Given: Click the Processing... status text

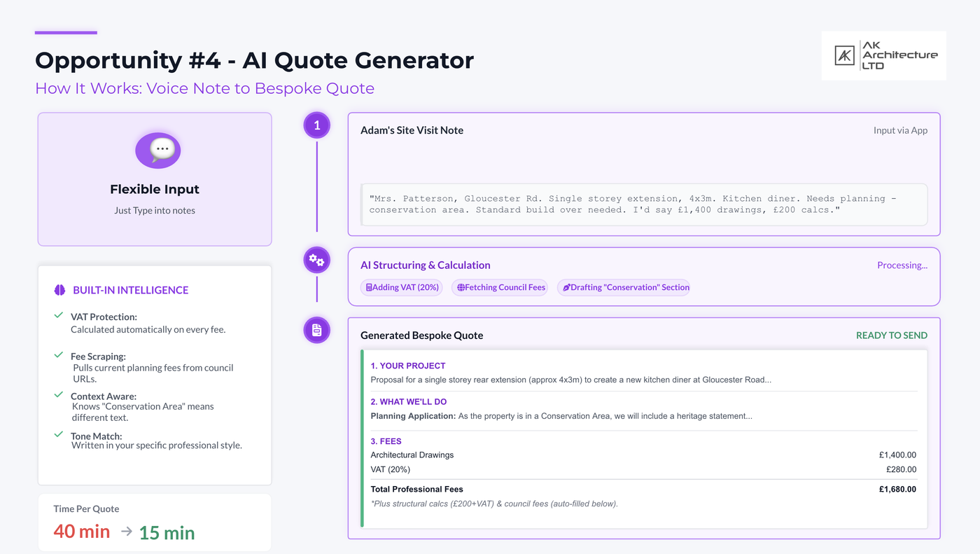Looking at the screenshot, I should pos(902,265).
